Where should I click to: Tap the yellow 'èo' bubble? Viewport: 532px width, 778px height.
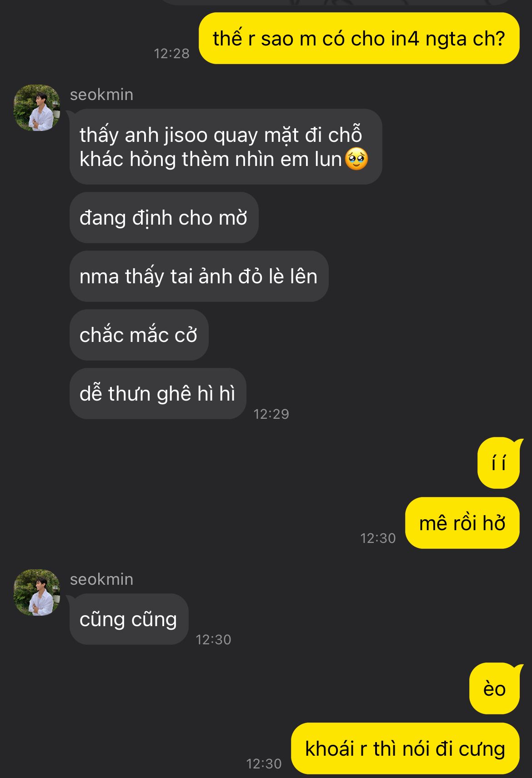click(x=494, y=689)
